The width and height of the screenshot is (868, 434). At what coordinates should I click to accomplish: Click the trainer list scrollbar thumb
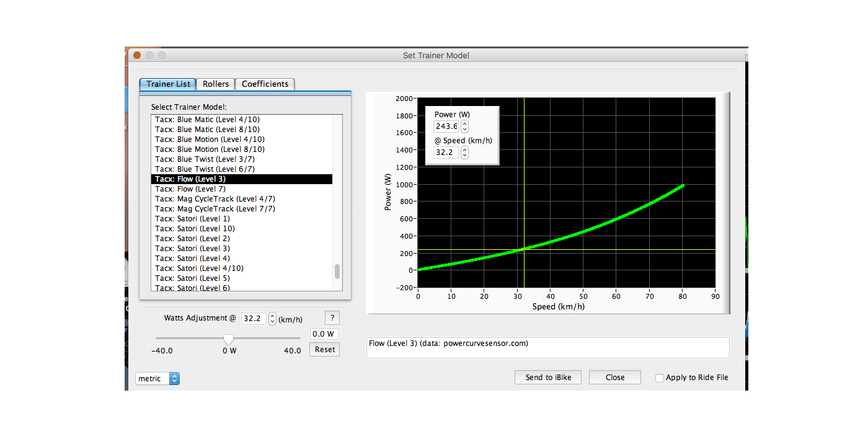click(x=337, y=272)
